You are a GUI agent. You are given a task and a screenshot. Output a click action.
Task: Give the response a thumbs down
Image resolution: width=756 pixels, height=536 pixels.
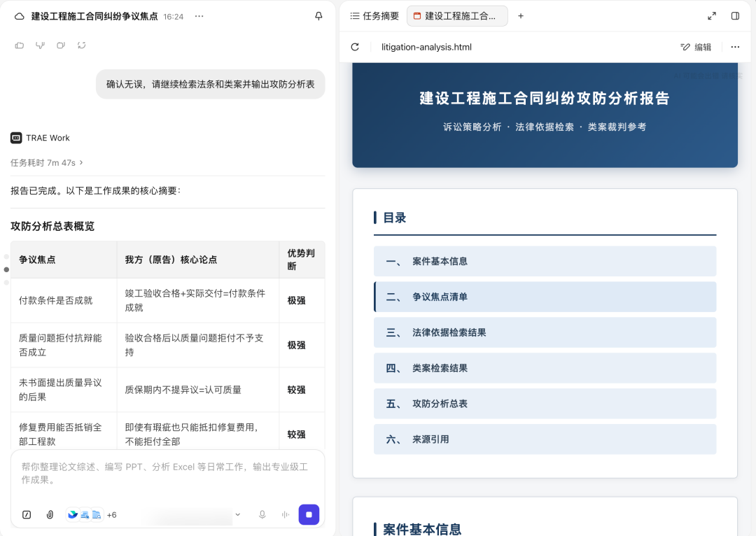(x=40, y=45)
